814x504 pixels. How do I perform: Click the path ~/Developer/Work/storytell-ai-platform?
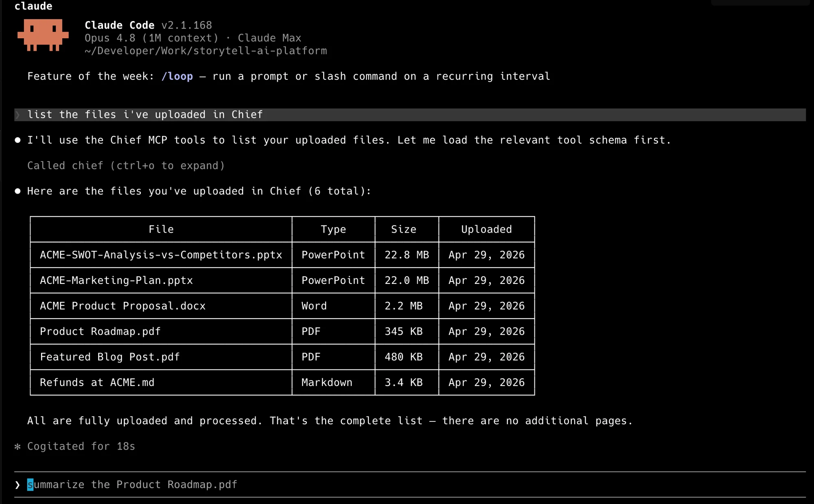tap(206, 51)
